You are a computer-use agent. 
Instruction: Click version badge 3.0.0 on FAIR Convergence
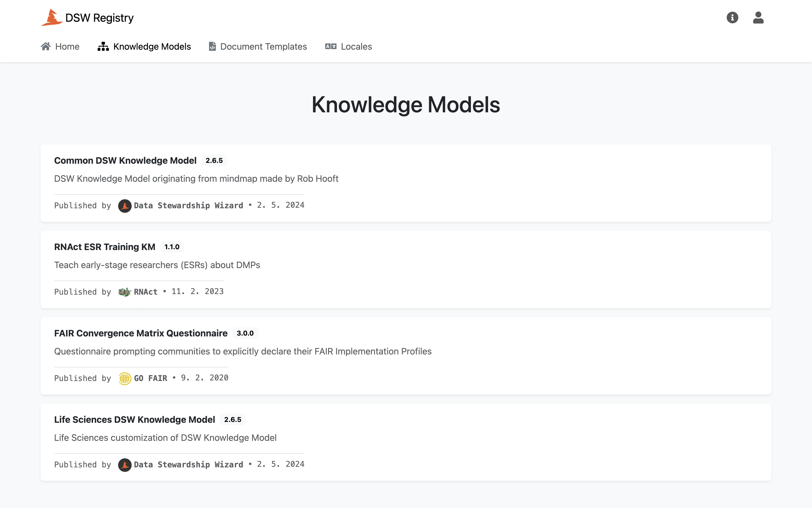coord(245,333)
